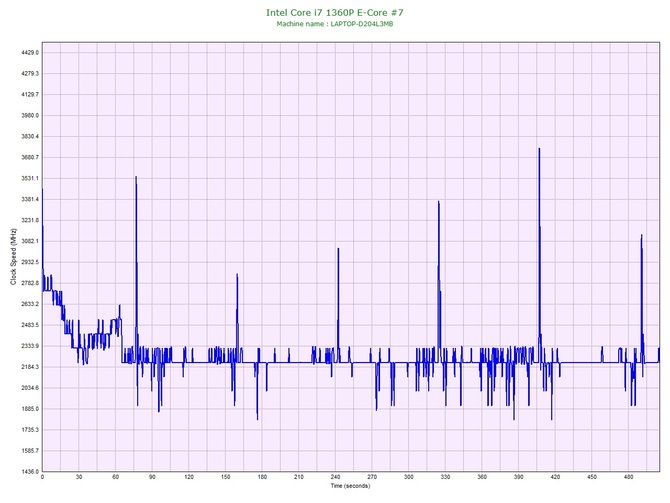Image resolution: width=670 pixels, height=503 pixels.
Task: Click the 360 tick on time axis
Action: (482, 477)
